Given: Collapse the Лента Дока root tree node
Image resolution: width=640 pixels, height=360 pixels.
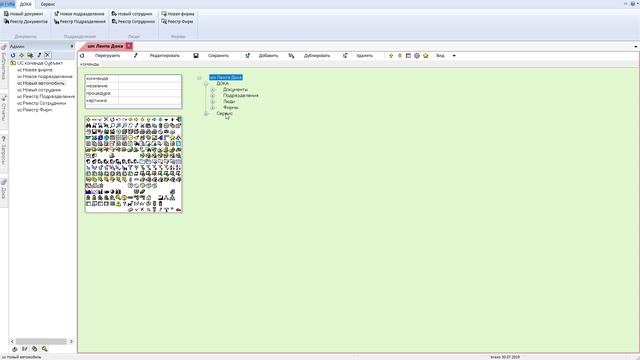Looking at the screenshot, I should point(199,78).
